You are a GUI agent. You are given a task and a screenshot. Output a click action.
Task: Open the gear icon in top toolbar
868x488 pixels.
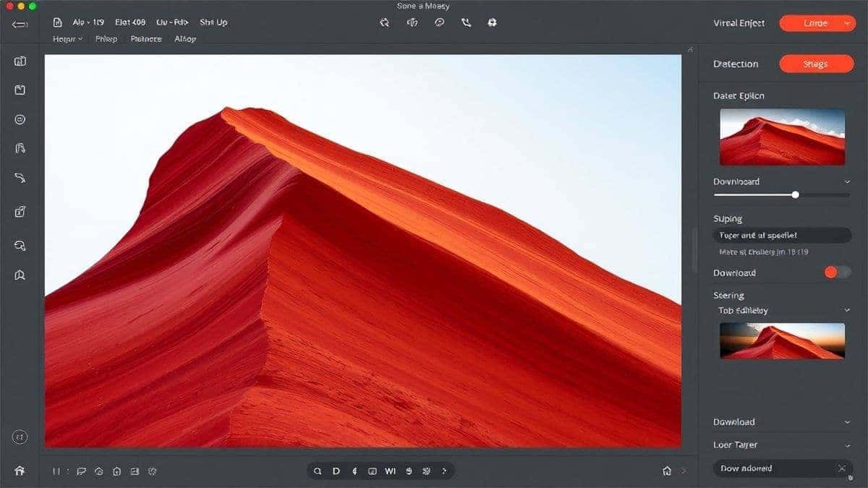click(x=493, y=22)
